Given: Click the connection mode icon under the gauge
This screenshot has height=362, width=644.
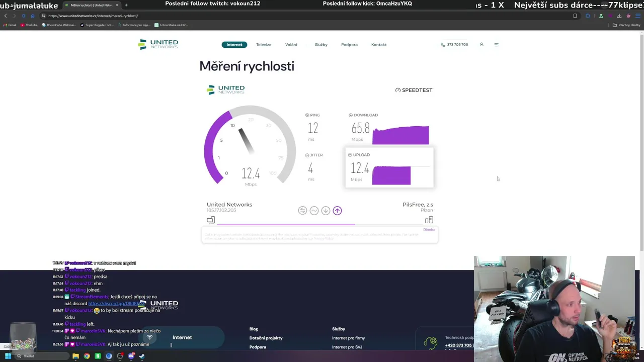Looking at the screenshot, I should coord(302,211).
